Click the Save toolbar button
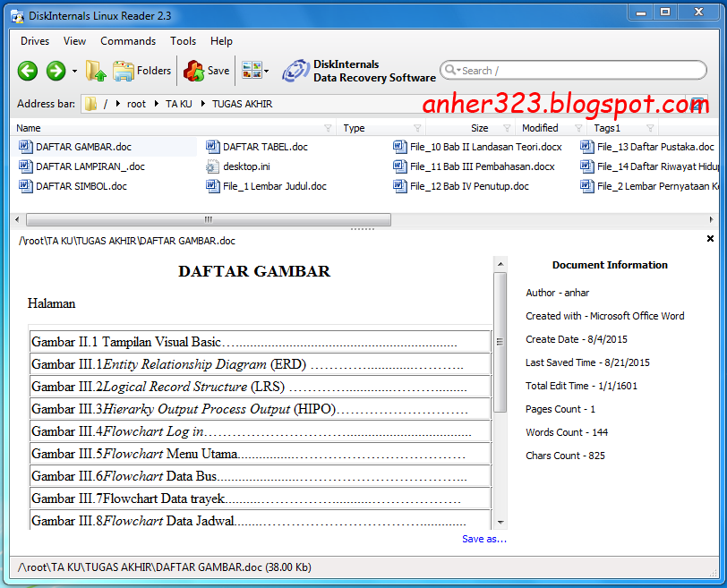The image size is (727, 588). (206, 71)
